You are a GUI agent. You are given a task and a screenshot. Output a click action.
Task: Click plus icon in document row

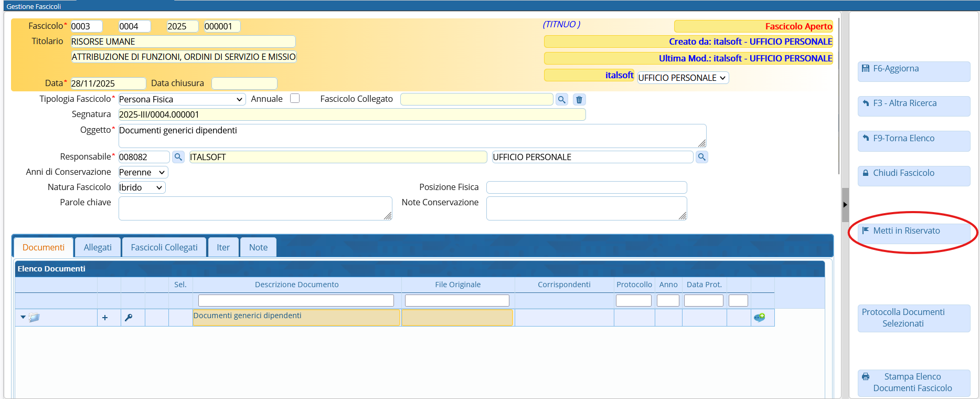pyautogui.click(x=105, y=318)
